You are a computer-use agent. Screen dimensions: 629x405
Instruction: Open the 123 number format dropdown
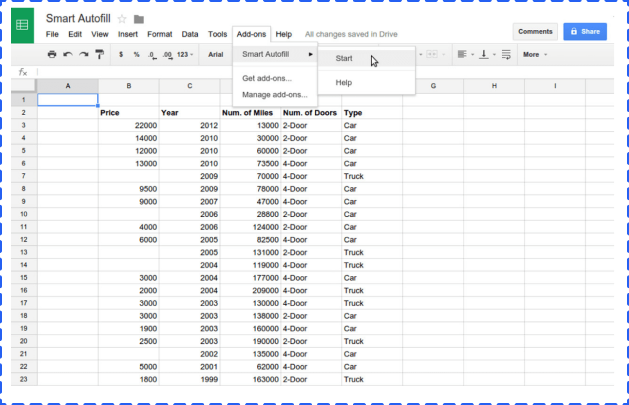185,54
